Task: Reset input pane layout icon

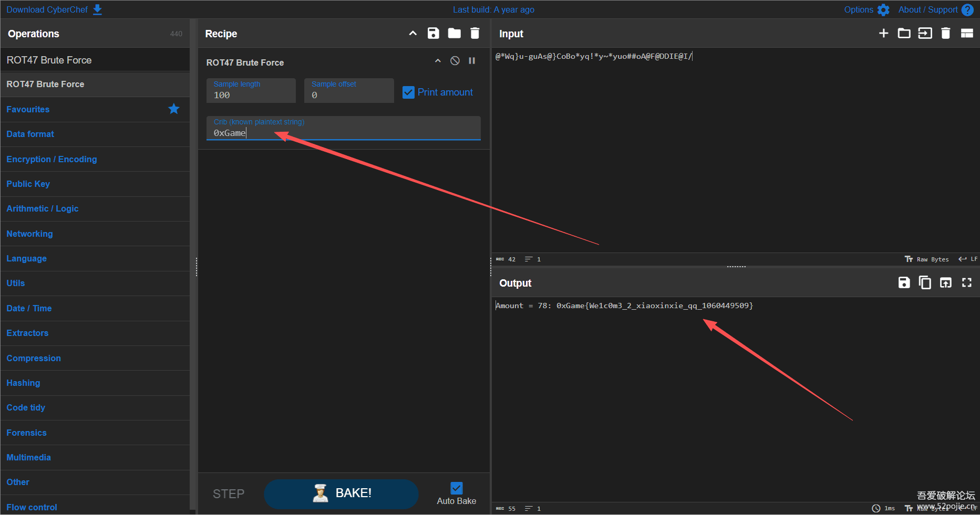Action: (x=967, y=34)
